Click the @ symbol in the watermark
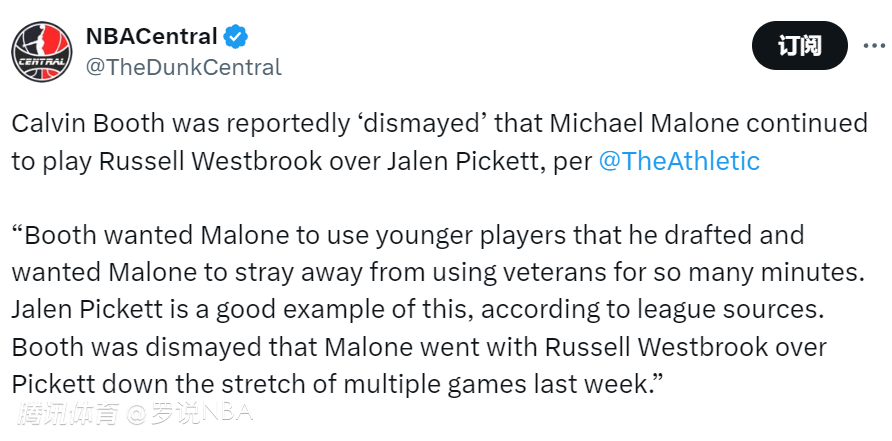Viewport: 892px width, 441px height. pos(136,412)
